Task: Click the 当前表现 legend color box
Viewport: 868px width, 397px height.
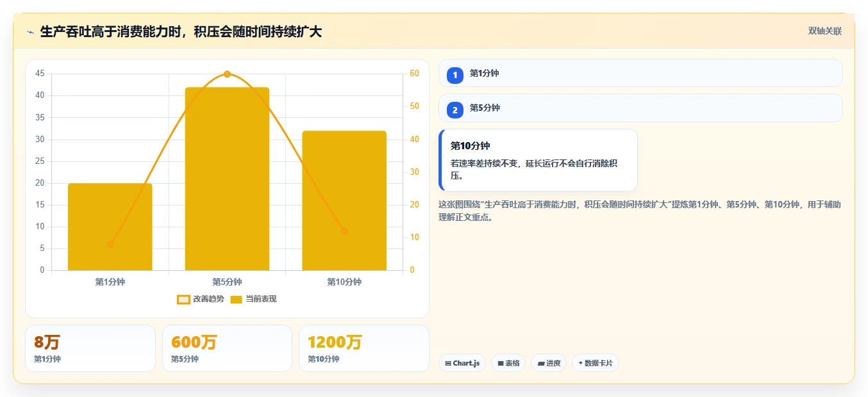Action: (236, 299)
